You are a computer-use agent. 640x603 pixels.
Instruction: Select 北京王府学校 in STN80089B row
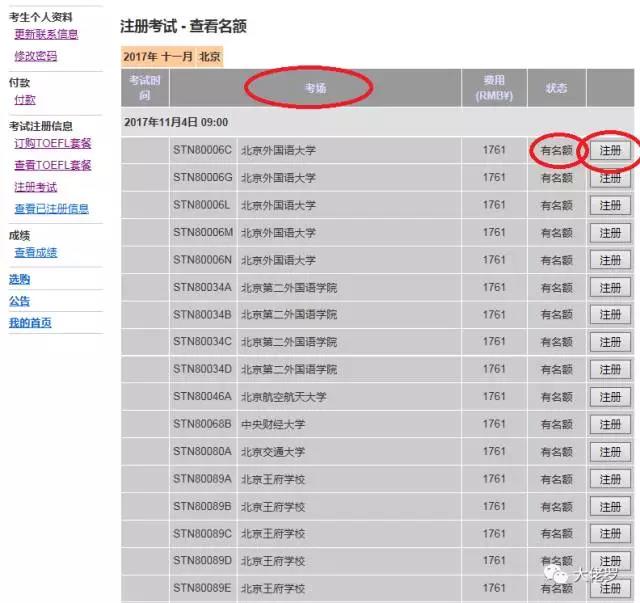[273, 507]
